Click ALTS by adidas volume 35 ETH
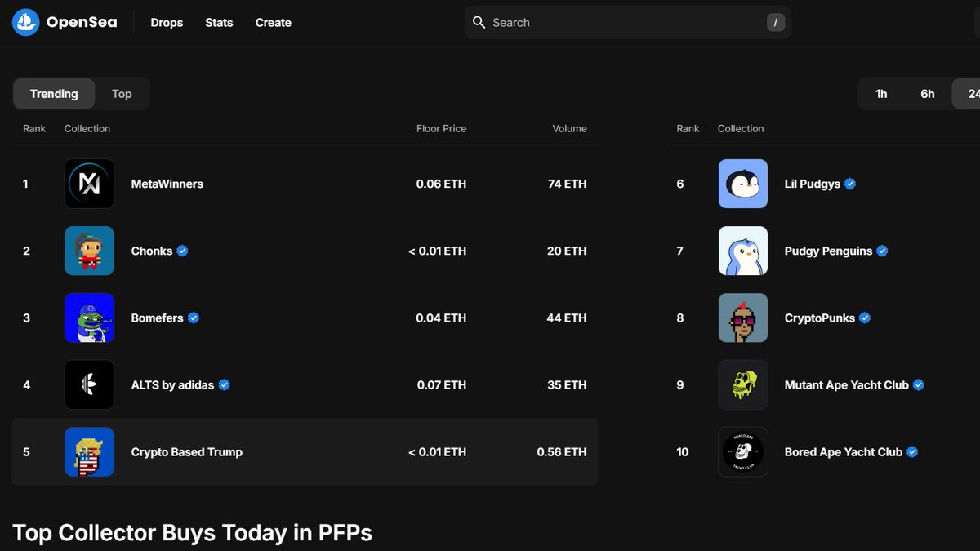 point(567,384)
